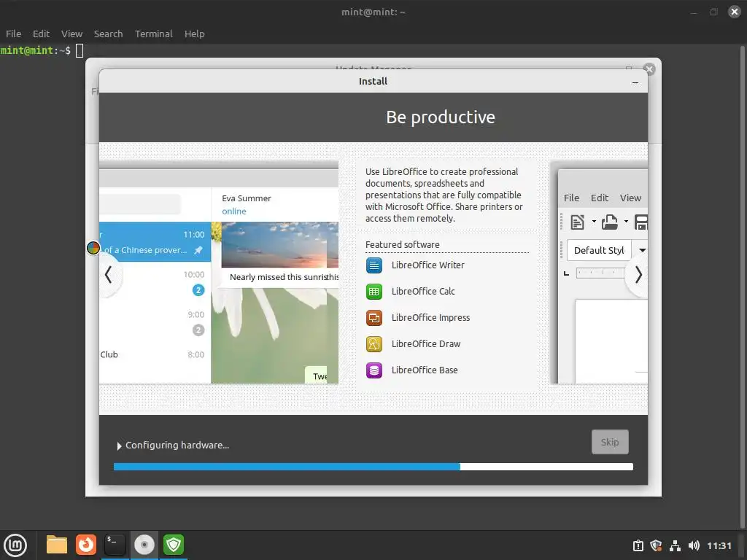
Task: Click the Club chat row at 8:00
Action: tap(155, 355)
